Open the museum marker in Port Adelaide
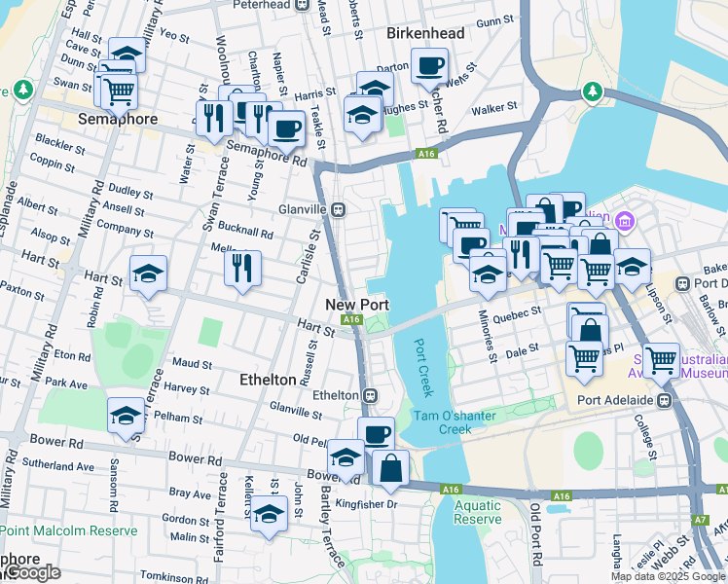The height and width of the screenshot is (584, 728). pos(625,221)
